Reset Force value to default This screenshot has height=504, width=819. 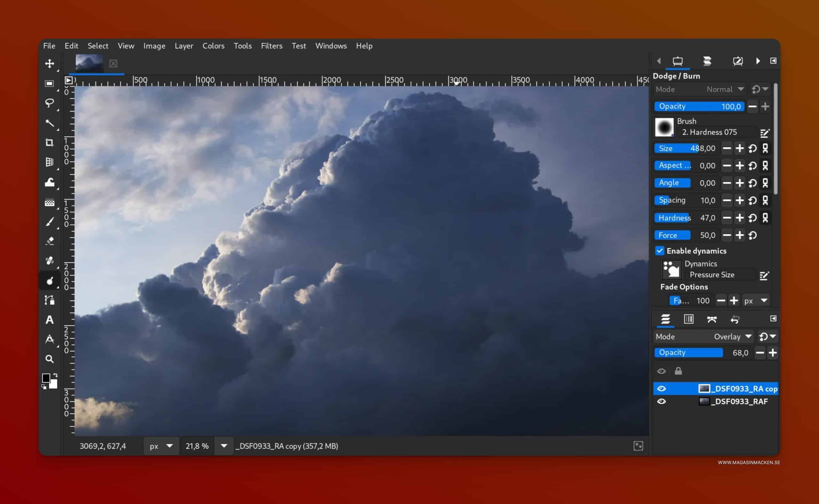click(753, 235)
